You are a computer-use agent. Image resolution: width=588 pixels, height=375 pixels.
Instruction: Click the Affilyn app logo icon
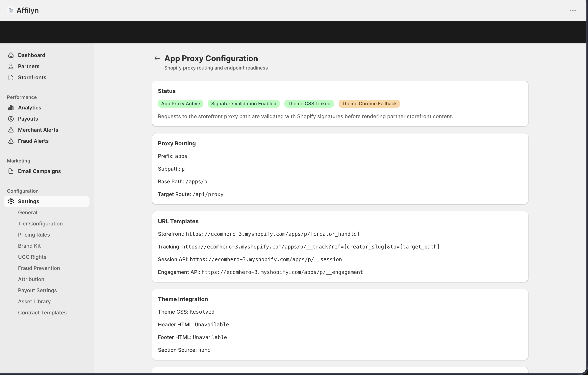pyautogui.click(x=11, y=10)
